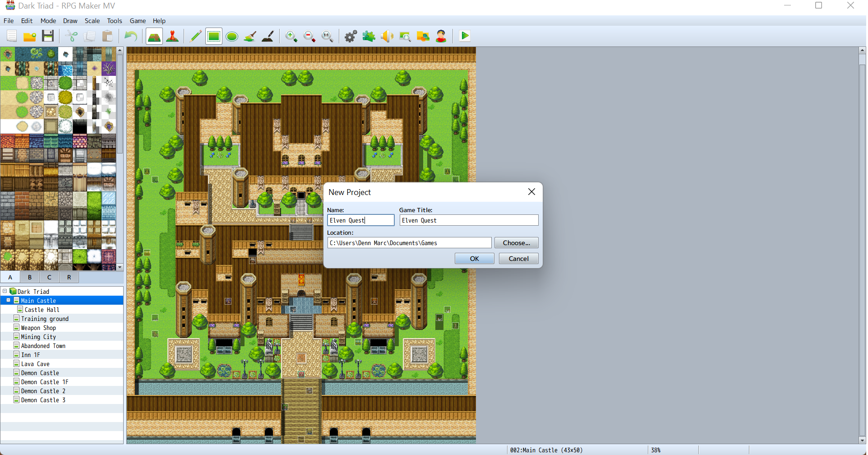Click the New Project toolbar icon
Screen dimensions: 868x455
12,36
